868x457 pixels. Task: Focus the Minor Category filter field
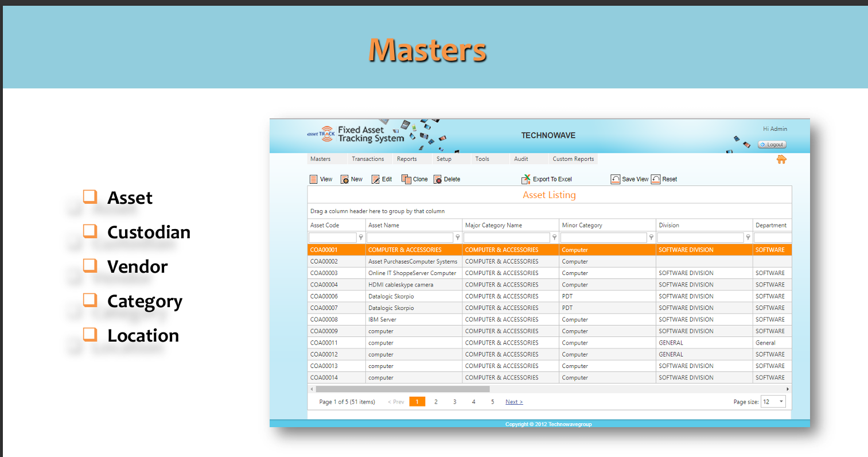point(604,237)
